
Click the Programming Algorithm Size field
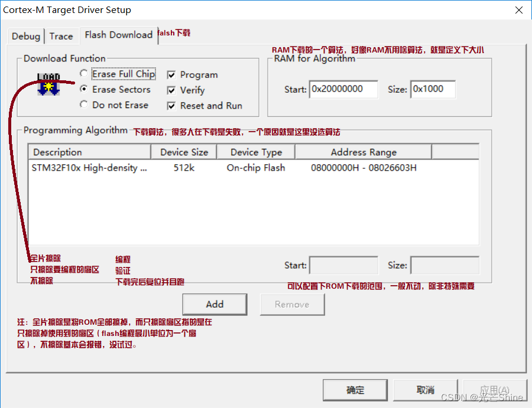445,265
